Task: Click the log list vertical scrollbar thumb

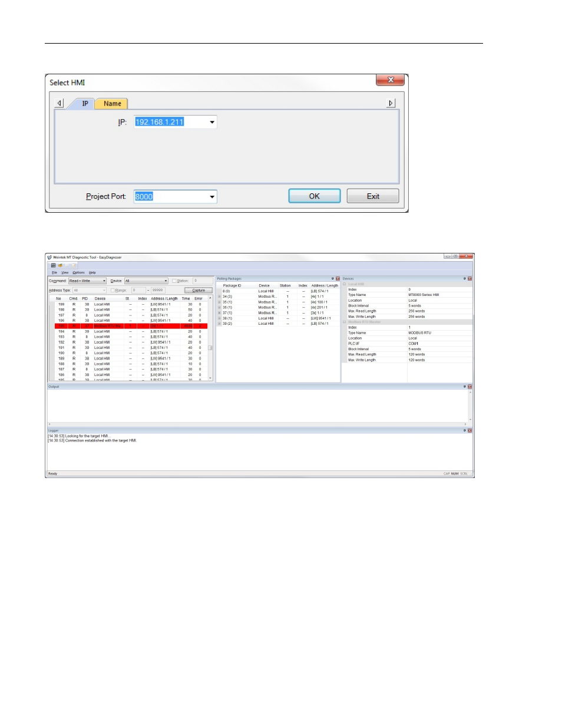Action: [x=210, y=348]
